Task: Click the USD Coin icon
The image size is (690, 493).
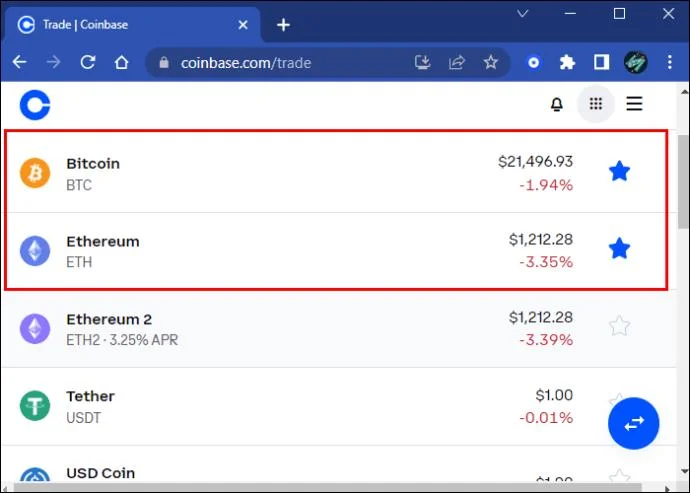Action: [x=35, y=475]
